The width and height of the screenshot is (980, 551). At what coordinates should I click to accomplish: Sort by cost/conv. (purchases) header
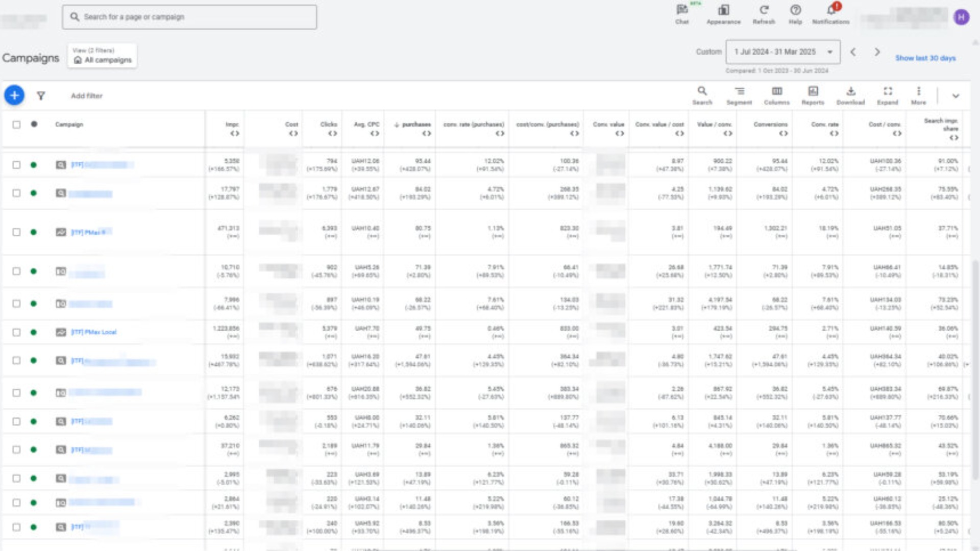[548, 124]
